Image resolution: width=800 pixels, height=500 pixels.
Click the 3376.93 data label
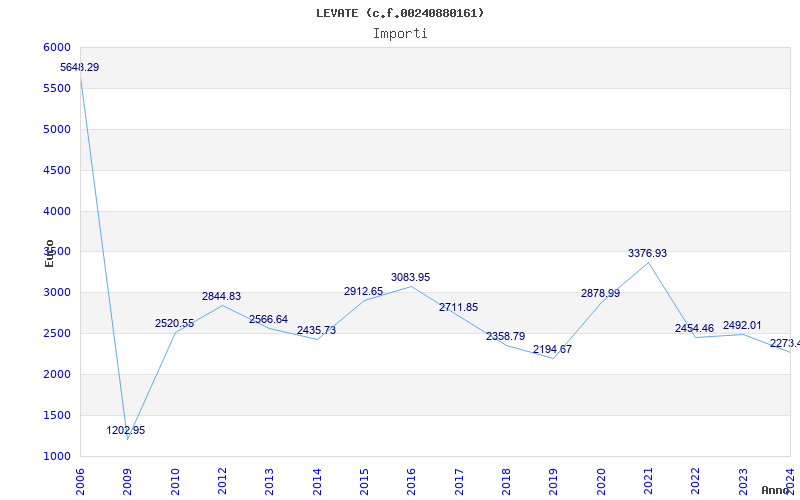(647, 254)
